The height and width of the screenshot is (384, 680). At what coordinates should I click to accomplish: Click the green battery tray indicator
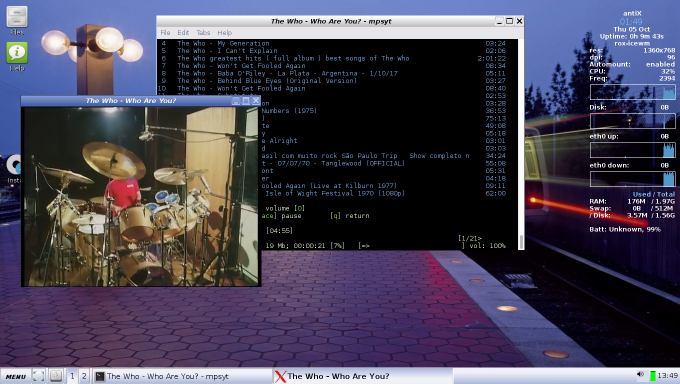tap(653, 376)
